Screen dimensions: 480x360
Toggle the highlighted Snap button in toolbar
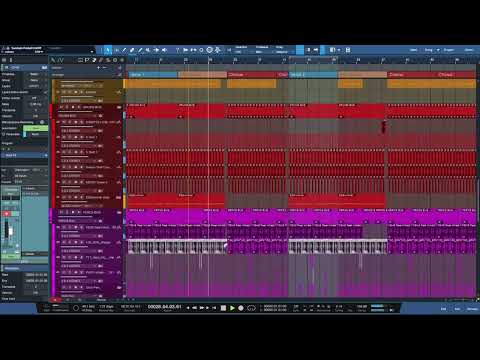[300, 50]
